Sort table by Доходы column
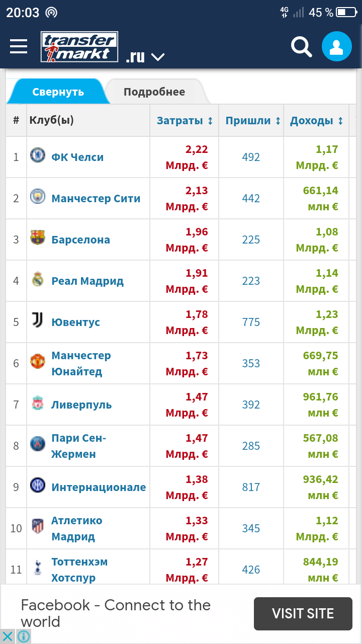This screenshot has height=644, width=362. [x=316, y=121]
